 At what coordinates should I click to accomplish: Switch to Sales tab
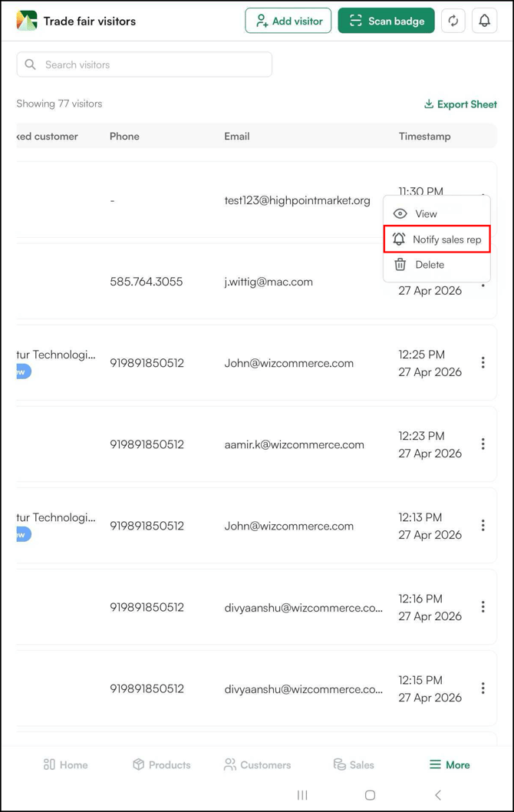(x=354, y=765)
